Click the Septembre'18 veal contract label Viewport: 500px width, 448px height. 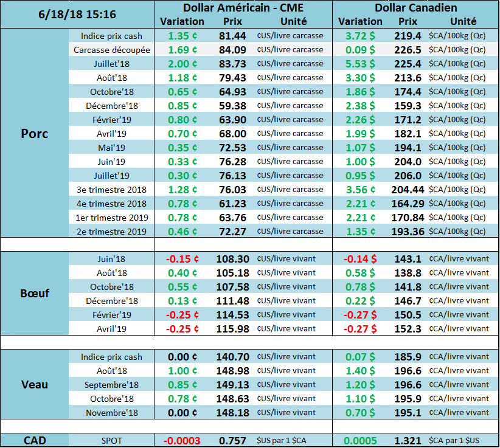tap(112, 385)
